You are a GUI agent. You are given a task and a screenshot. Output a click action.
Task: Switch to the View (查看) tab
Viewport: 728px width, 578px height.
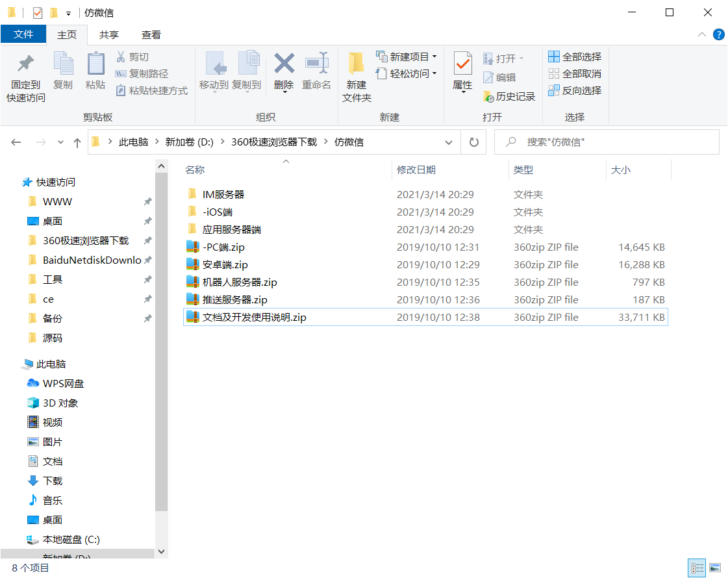151,35
